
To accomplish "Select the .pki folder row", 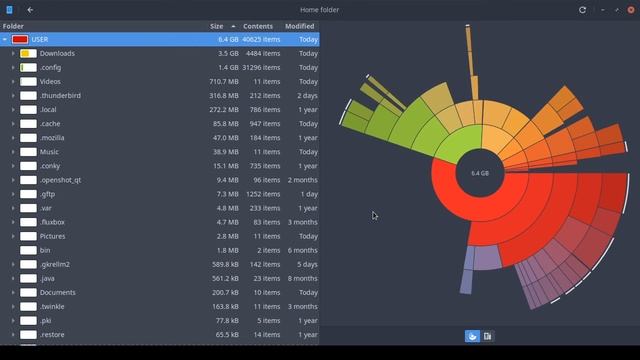I will tap(160, 321).
